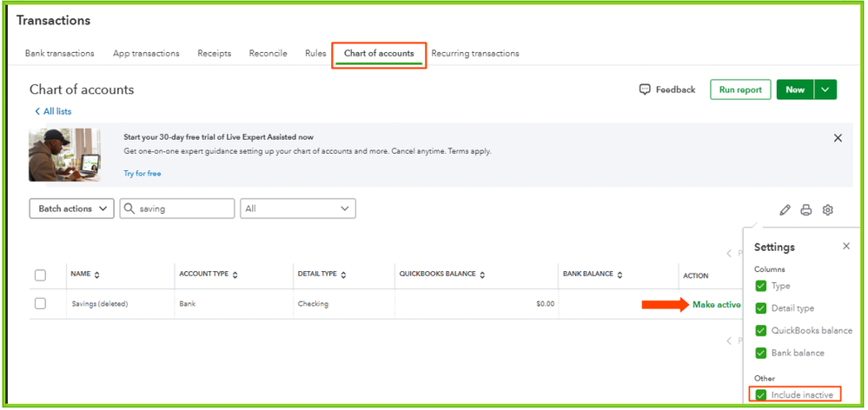Click the Checking detail type cell

(313, 304)
